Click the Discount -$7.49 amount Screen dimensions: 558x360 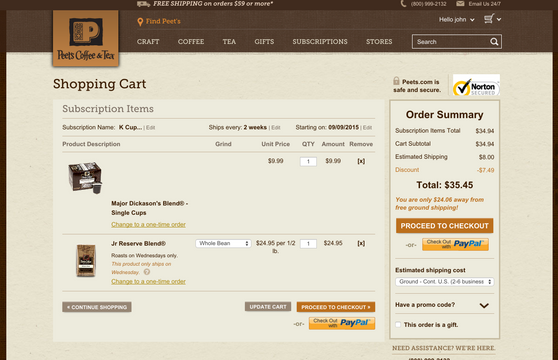(x=485, y=170)
